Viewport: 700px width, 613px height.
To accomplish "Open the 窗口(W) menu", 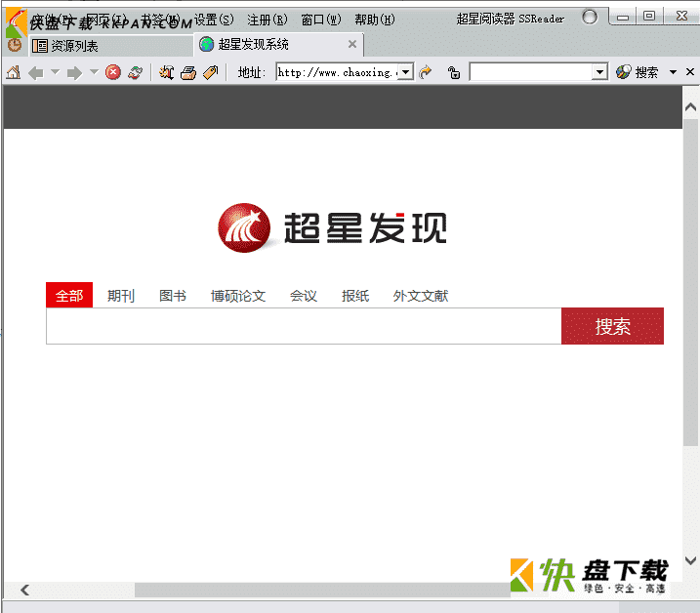I will click(321, 20).
